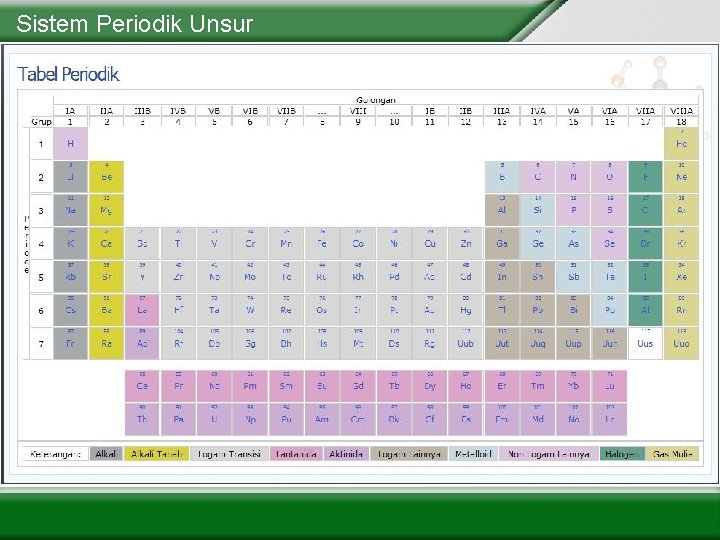This screenshot has height=540, width=720.
Task: Select the fluorine F cell
Action: pos(645,177)
